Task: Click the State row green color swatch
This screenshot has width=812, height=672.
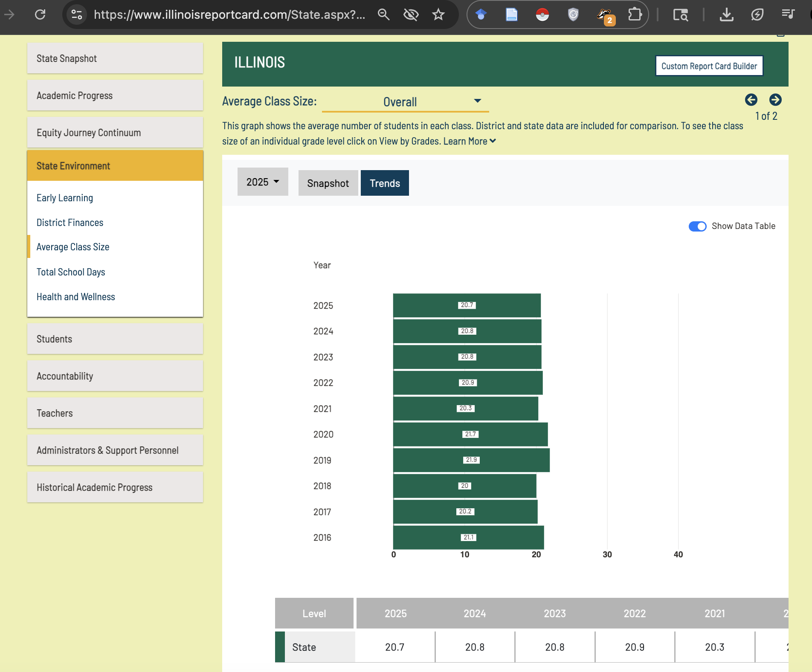Action: pyautogui.click(x=280, y=647)
